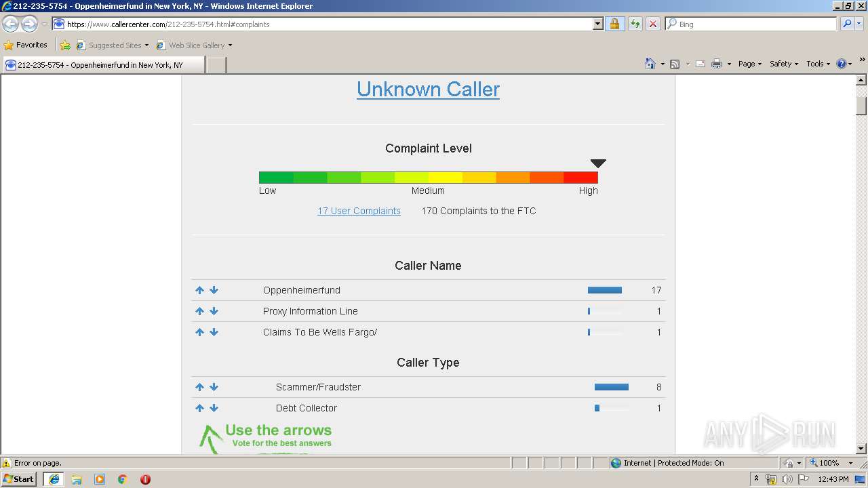
Task: Downvote the Debt Collector caller type
Action: (x=214, y=408)
